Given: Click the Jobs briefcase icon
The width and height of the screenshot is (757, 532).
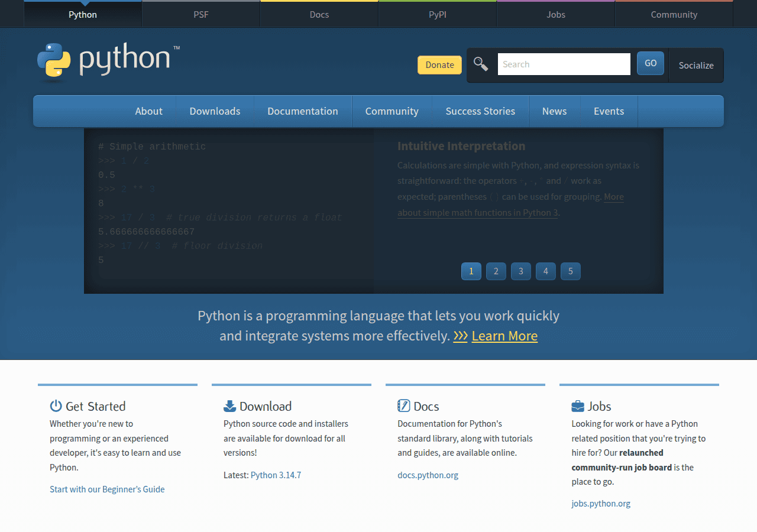Looking at the screenshot, I should point(578,406).
